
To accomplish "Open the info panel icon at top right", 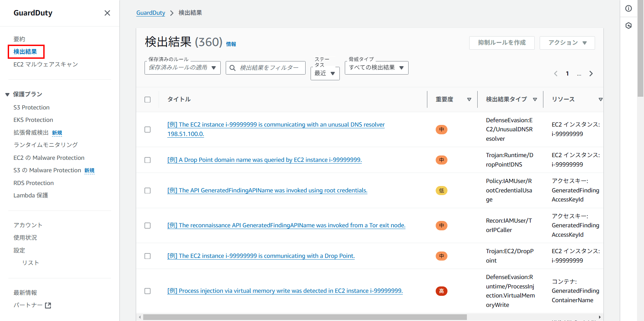I will coord(629,8).
